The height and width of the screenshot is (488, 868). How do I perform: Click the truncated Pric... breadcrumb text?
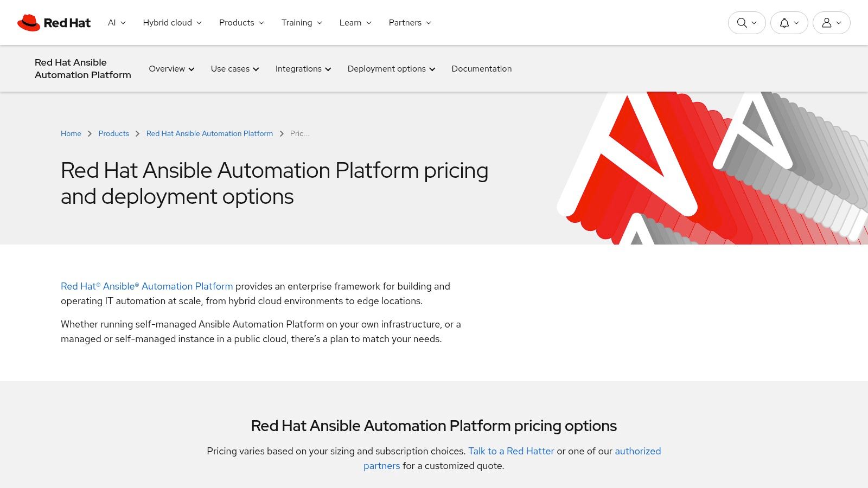[299, 133]
